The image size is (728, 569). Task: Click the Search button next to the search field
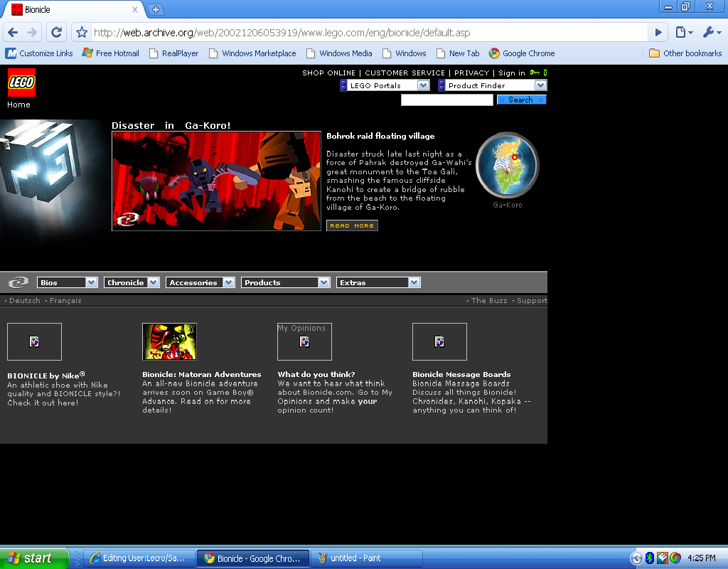pyautogui.click(x=521, y=100)
